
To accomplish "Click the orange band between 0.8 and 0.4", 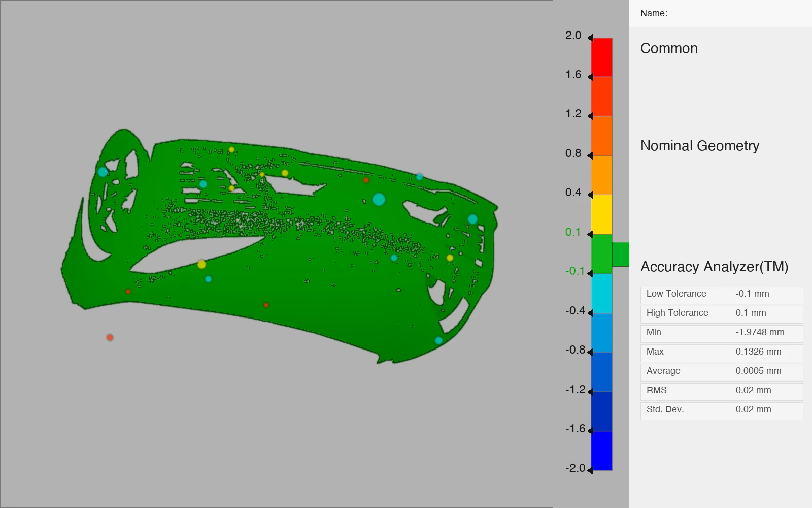I will pyautogui.click(x=602, y=175).
